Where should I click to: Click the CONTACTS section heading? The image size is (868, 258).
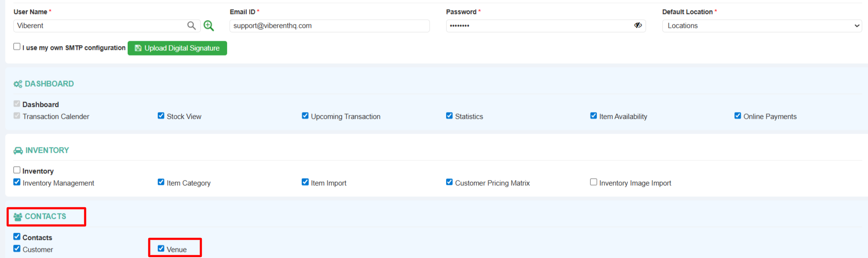45,216
